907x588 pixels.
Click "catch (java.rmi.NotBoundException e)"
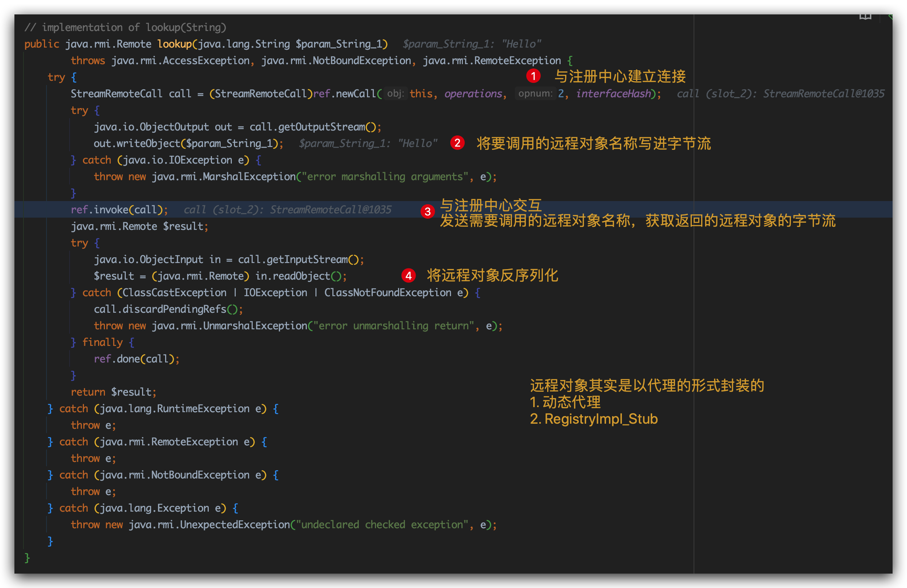[x=163, y=475]
